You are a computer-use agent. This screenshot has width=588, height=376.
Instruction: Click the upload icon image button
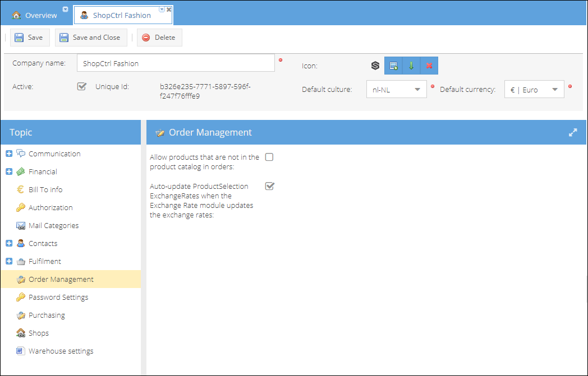pyautogui.click(x=393, y=66)
